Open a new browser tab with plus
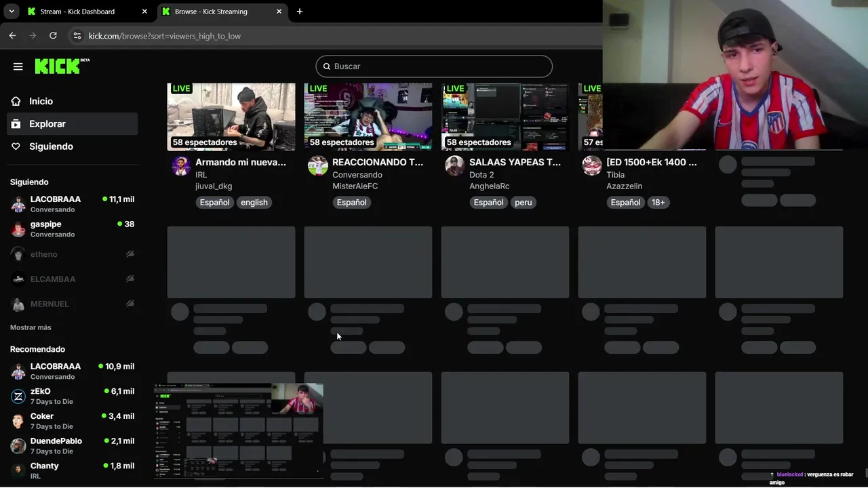This screenshot has width=868, height=488. pyautogui.click(x=300, y=12)
